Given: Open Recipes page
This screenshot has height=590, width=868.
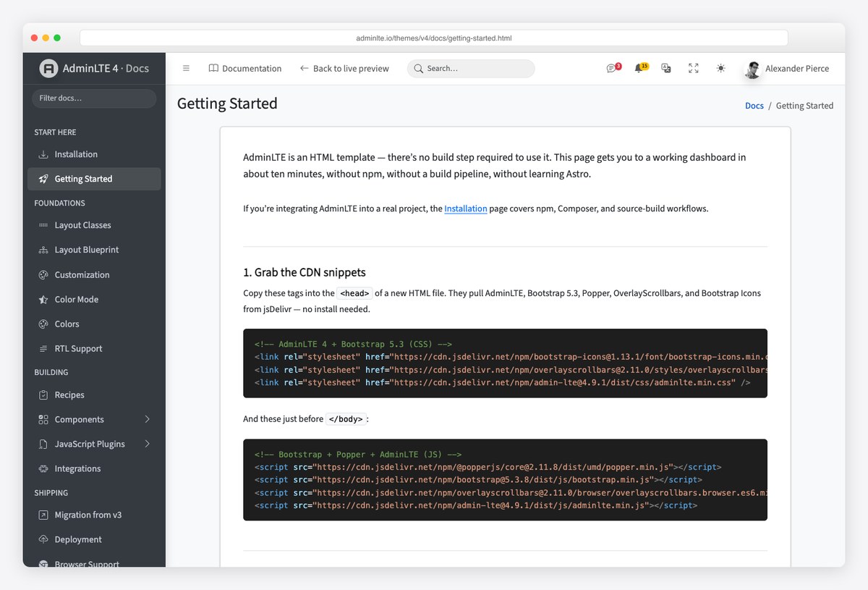Looking at the screenshot, I should (94, 395).
